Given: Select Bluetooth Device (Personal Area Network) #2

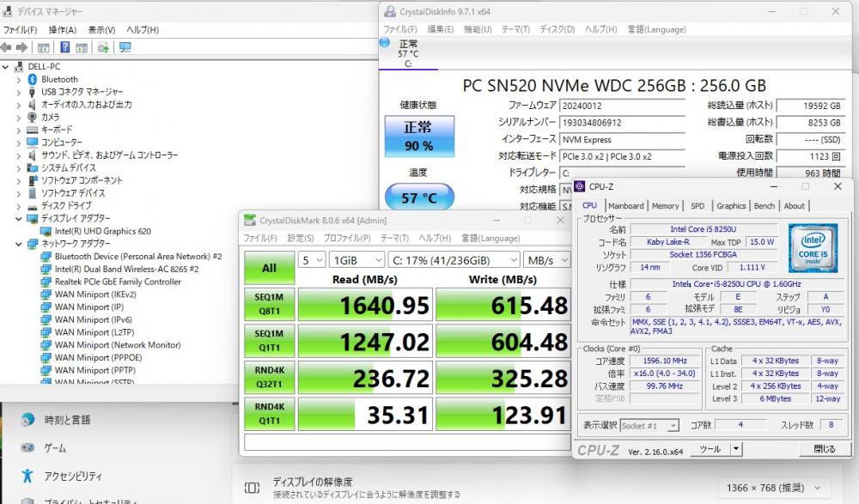Looking at the screenshot, I should pyautogui.click(x=138, y=257).
